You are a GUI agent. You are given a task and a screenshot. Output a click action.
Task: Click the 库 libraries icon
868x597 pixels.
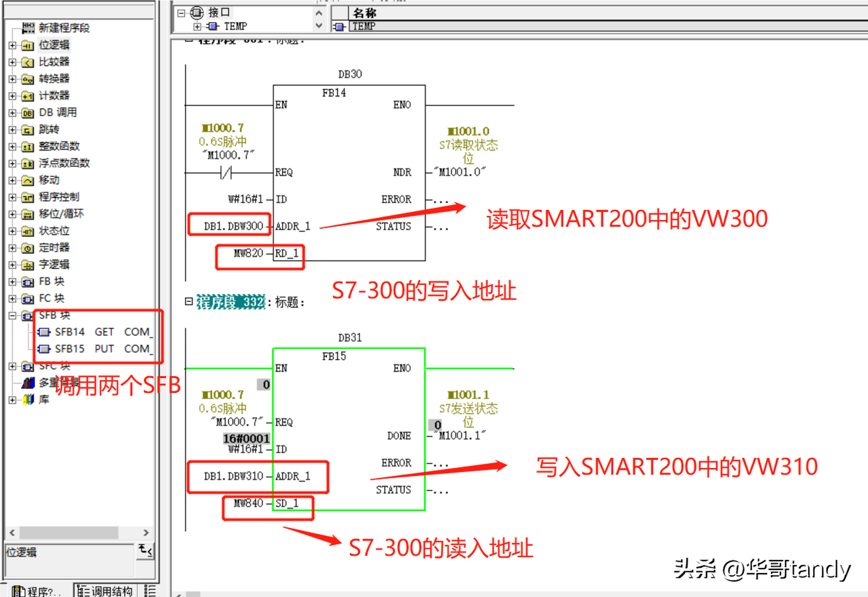pyautogui.click(x=28, y=400)
